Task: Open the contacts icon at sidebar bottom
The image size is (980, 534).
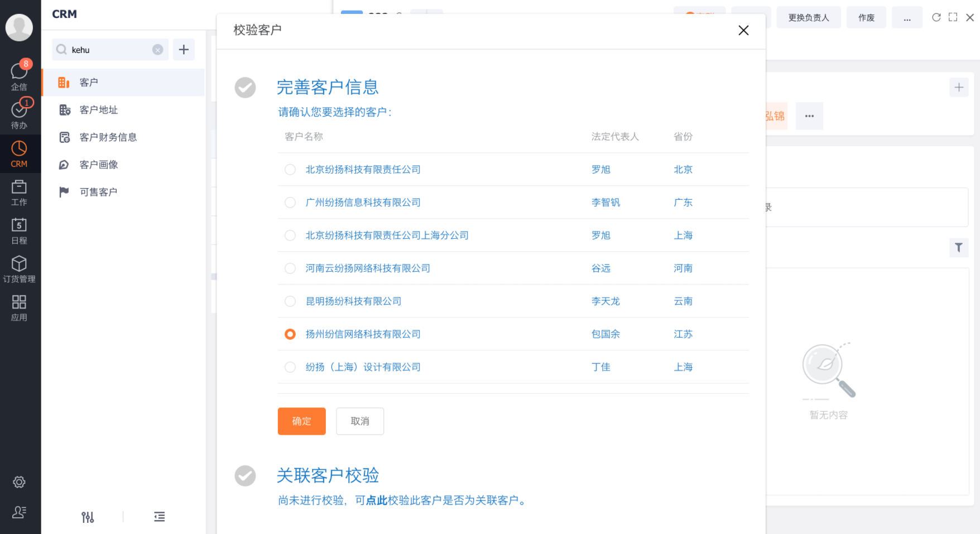Action: [x=19, y=512]
